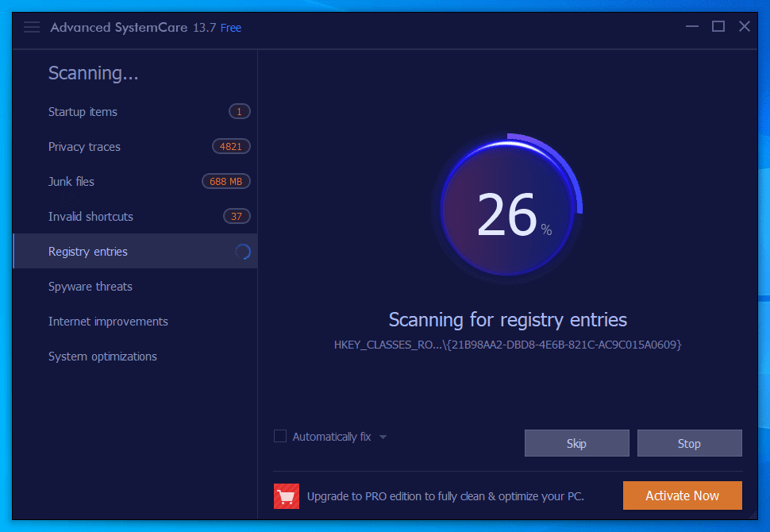The height and width of the screenshot is (532, 770).
Task: Toggle Automatically fix off after checking it
Action: (279, 436)
